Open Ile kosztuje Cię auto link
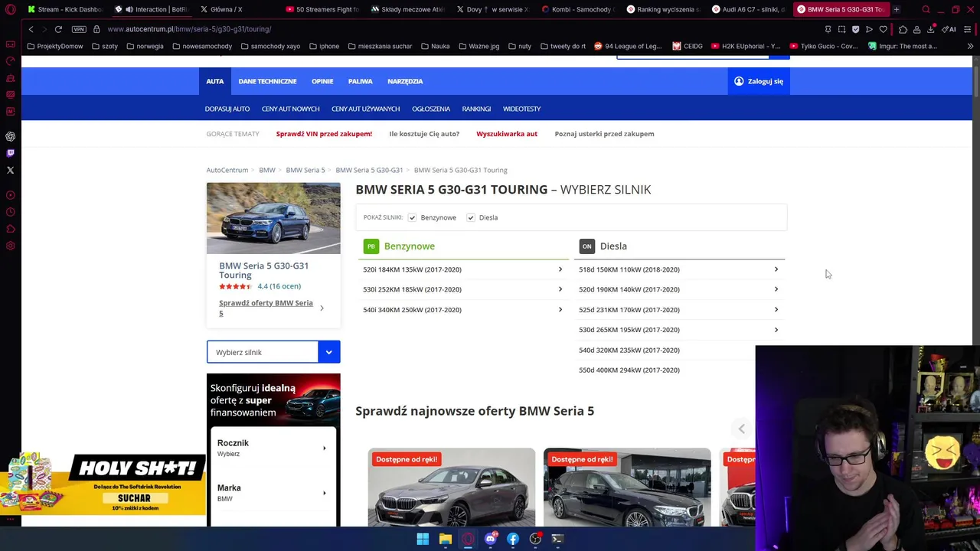 coord(424,134)
